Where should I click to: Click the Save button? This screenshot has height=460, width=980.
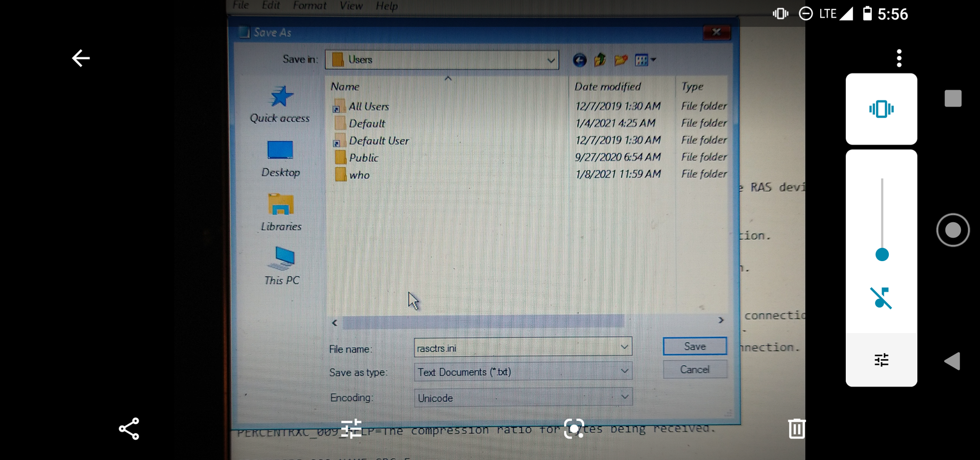[x=695, y=346]
